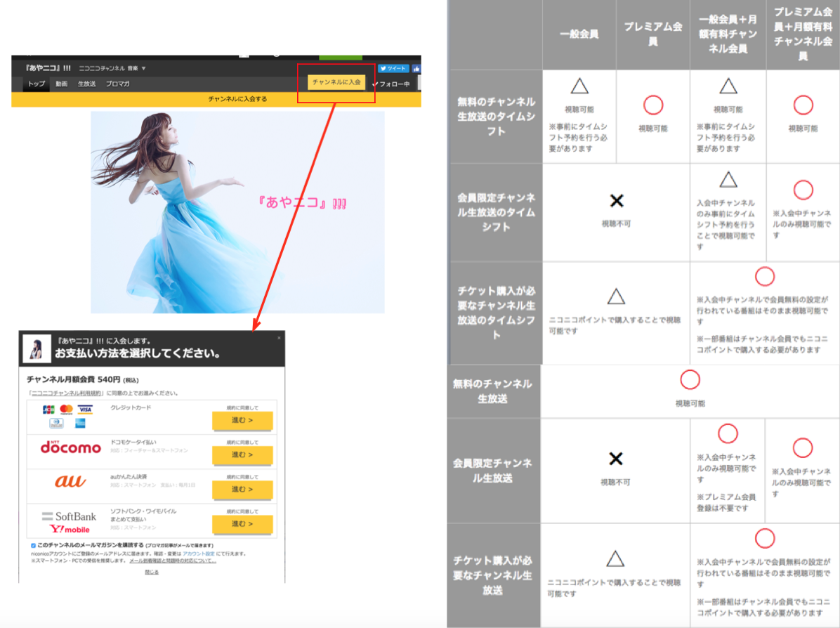
Task: Click the SoftBank payment logo
Action: (x=69, y=516)
